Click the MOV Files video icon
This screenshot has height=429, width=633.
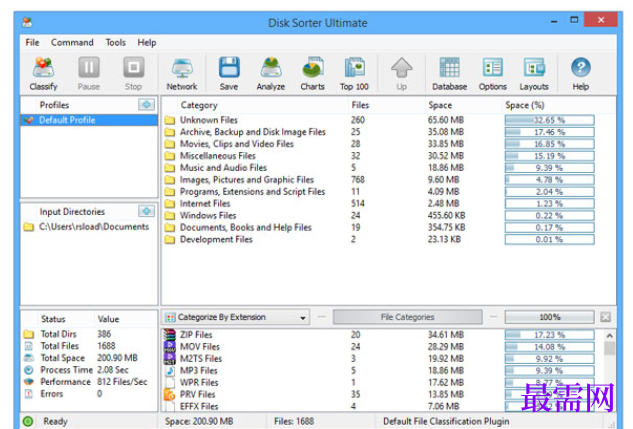[170, 346]
